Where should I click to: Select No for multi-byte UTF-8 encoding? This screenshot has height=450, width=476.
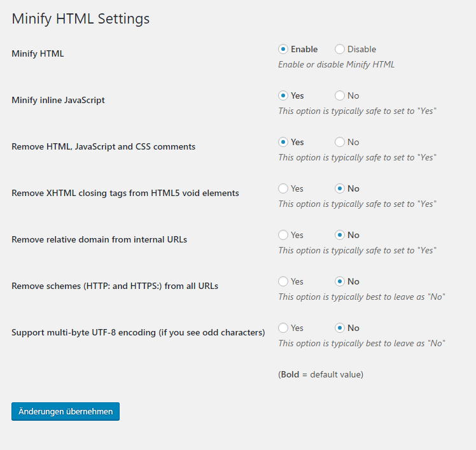tap(339, 328)
